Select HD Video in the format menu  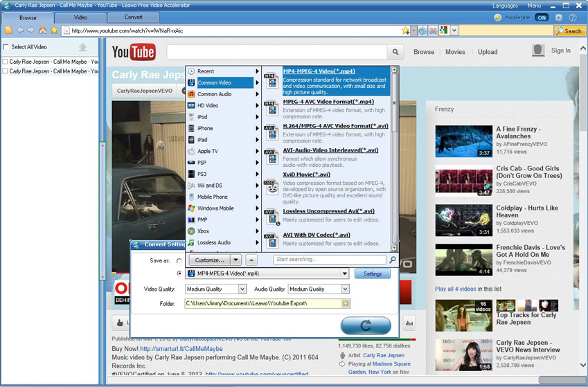click(x=208, y=106)
